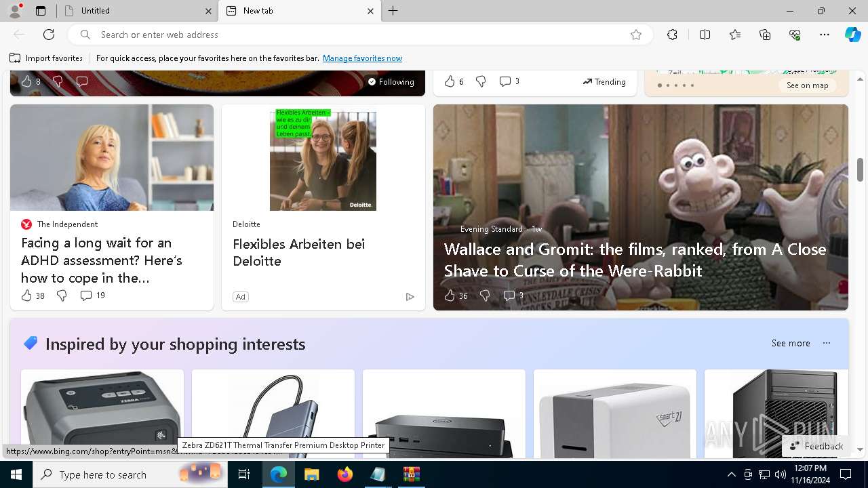Open Task View on taskbar

pos(244,474)
